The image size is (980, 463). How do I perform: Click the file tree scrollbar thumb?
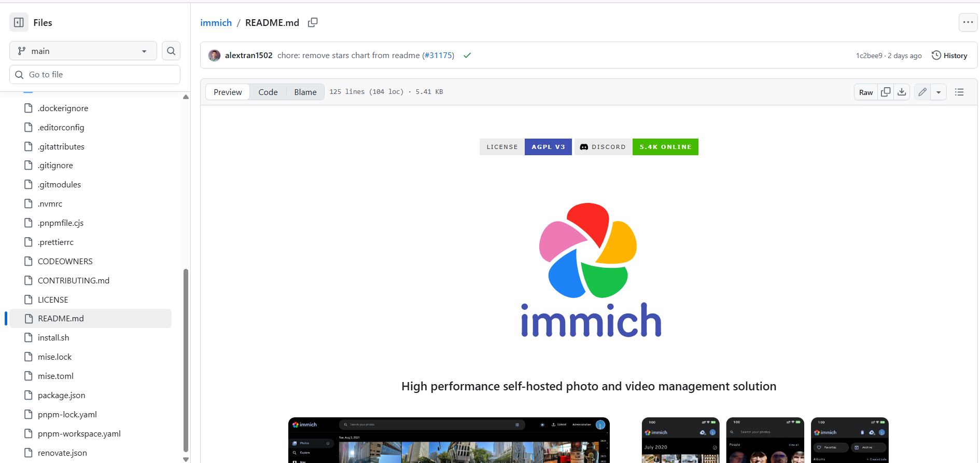(x=186, y=360)
